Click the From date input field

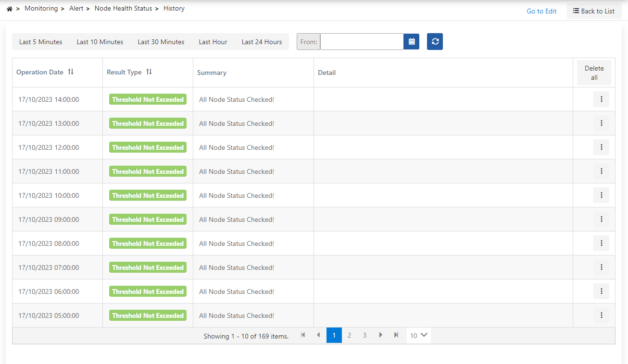tap(362, 42)
